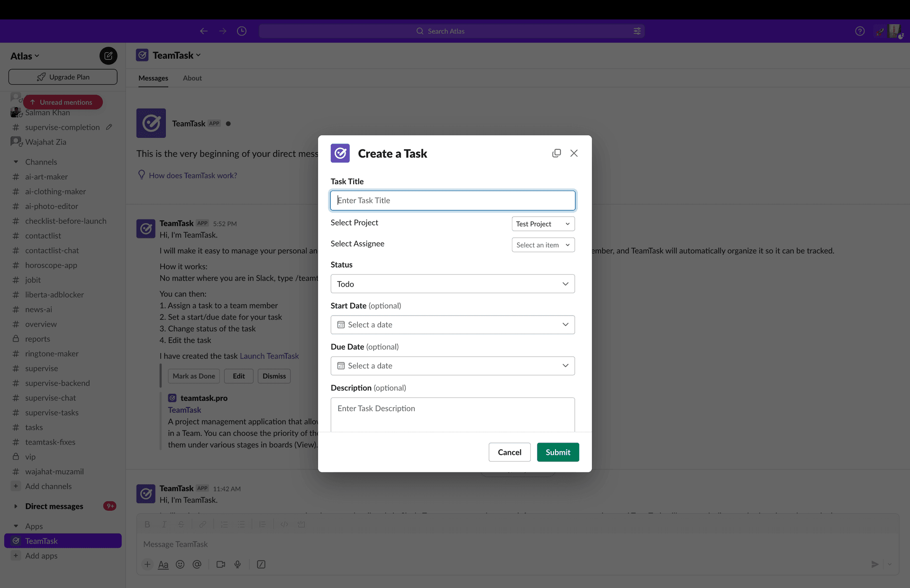Switch to the Messages tab
The height and width of the screenshot is (588, 910).
[x=153, y=78]
